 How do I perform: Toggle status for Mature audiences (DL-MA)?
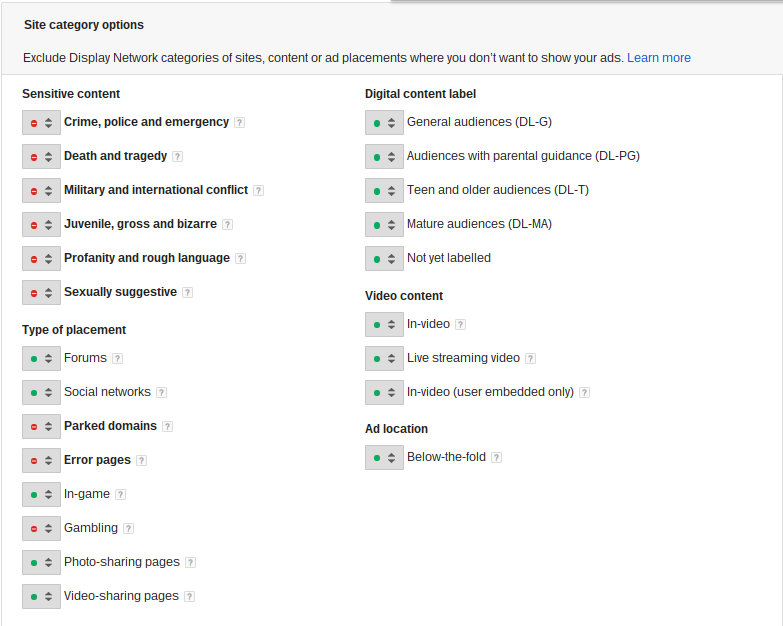[x=385, y=225]
